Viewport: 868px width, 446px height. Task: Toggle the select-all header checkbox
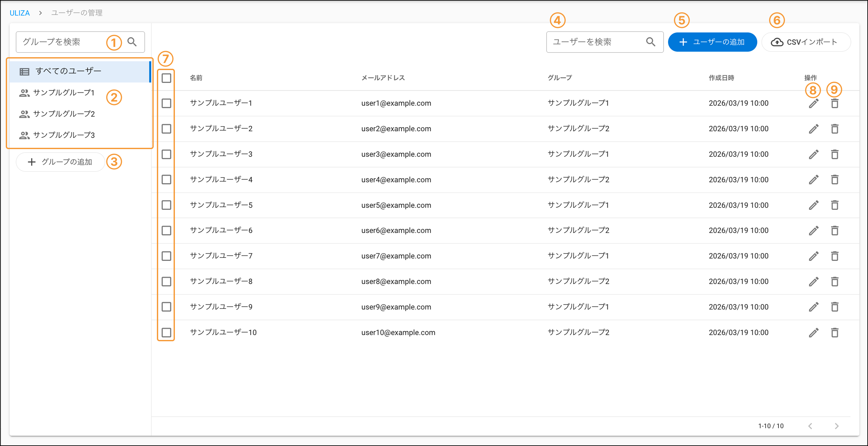pos(167,78)
